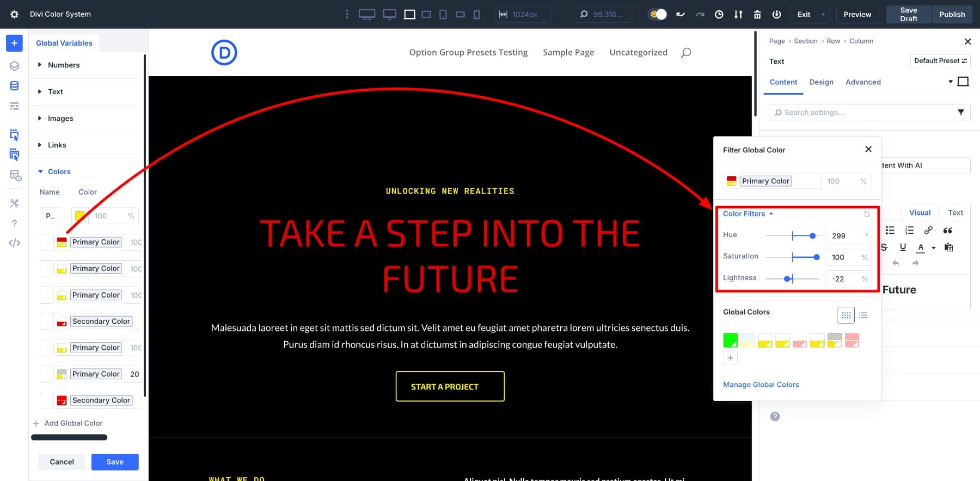Screen dimensions: 980x481
Task: Open the three-dot menu in top bar
Action: 347,14
